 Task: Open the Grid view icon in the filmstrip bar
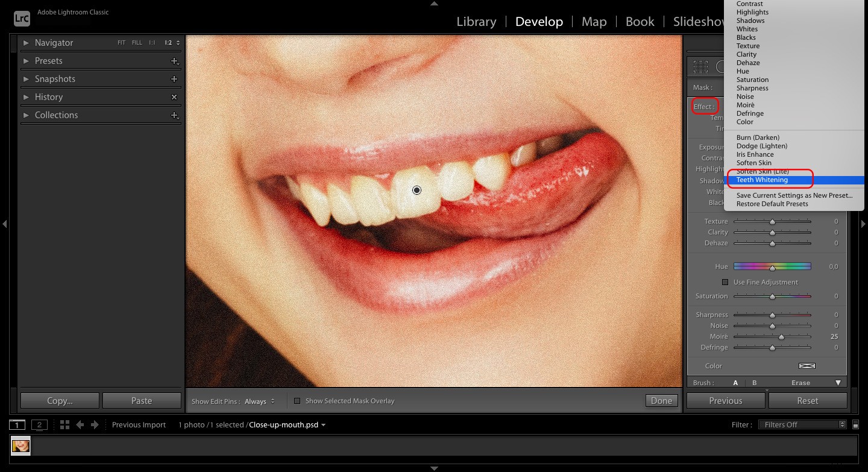(64, 424)
